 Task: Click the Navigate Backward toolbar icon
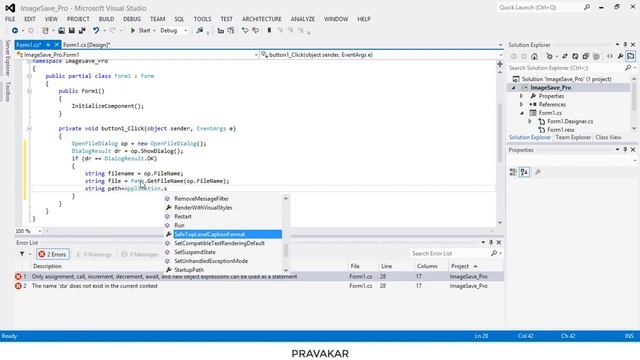click(x=15, y=31)
